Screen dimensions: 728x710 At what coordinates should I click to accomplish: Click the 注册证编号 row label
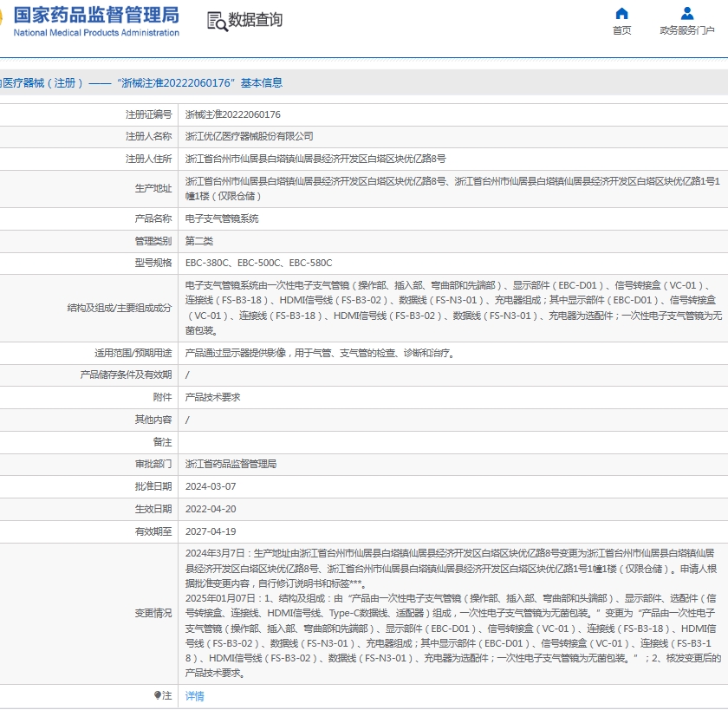[x=148, y=114]
